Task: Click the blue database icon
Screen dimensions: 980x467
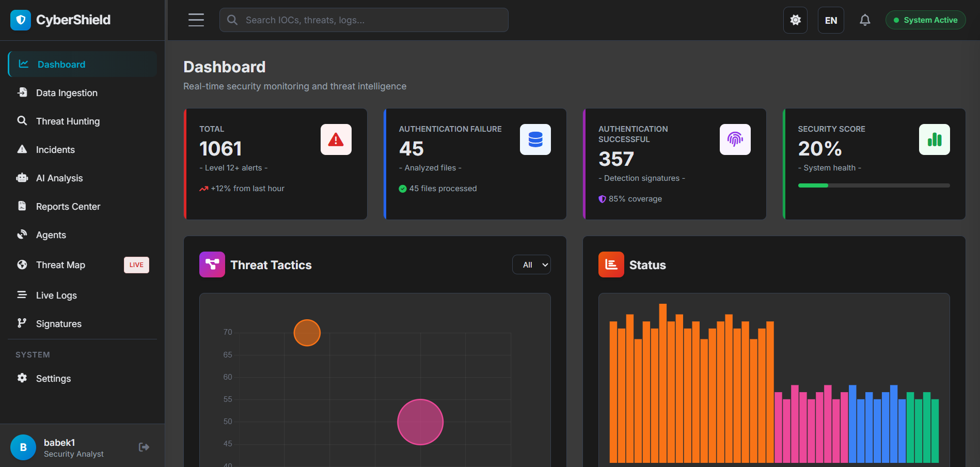Action: [x=535, y=139]
